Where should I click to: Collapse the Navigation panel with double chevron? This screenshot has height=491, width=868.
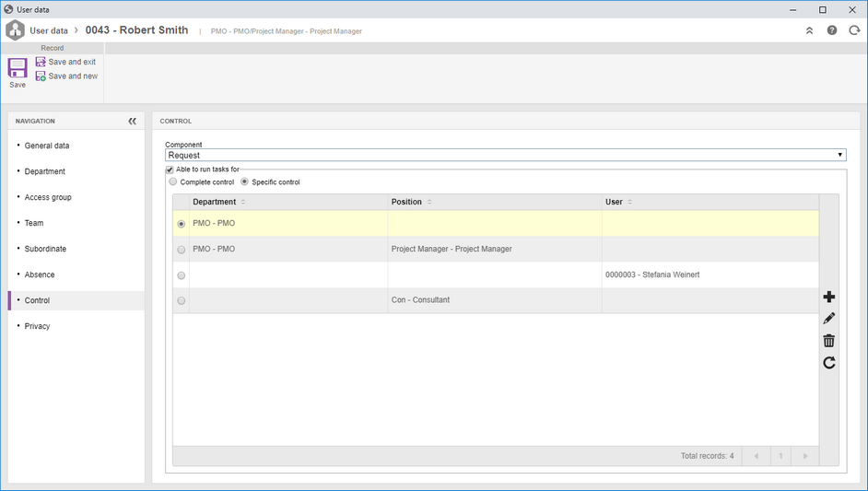point(132,121)
